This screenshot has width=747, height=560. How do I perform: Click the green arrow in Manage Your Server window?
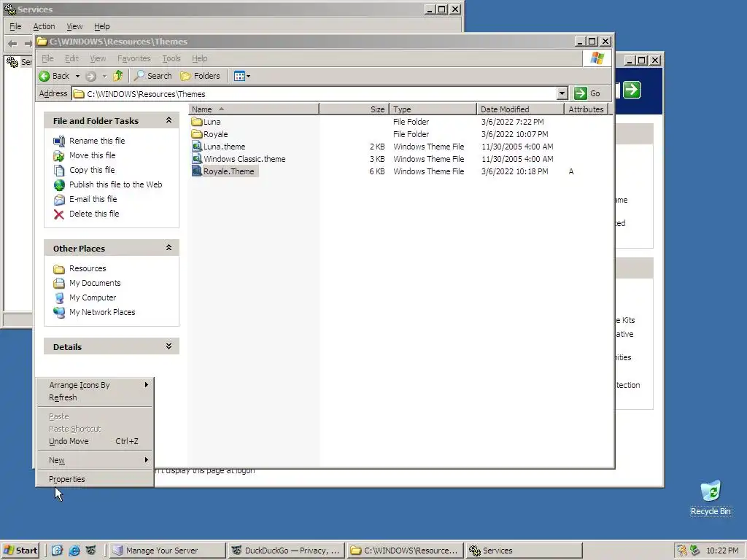(x=632, y=90)
